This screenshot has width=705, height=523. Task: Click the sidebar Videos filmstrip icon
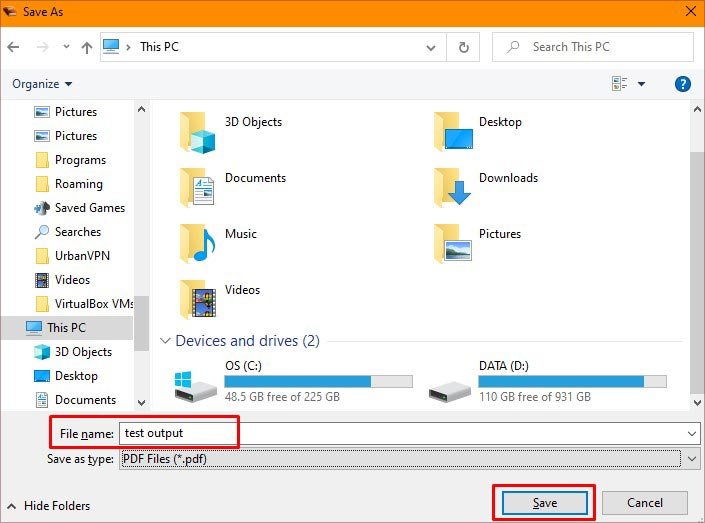pyautogui.click(x=42, y=280)
